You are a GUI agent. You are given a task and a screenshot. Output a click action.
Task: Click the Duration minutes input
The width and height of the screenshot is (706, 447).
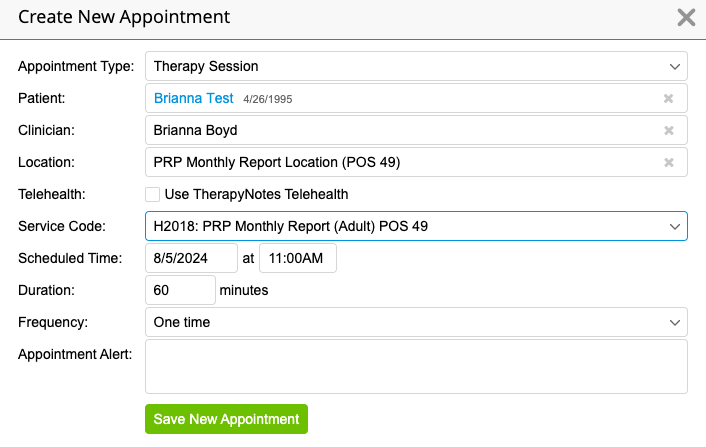coord(179,290)
